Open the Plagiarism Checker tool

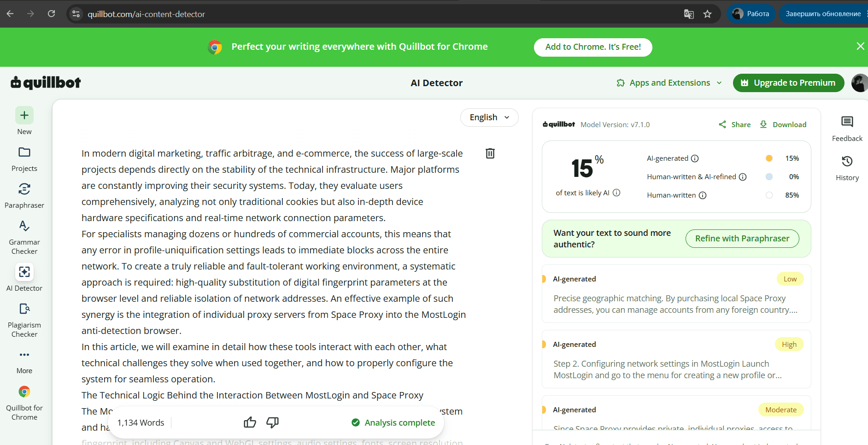24,320
